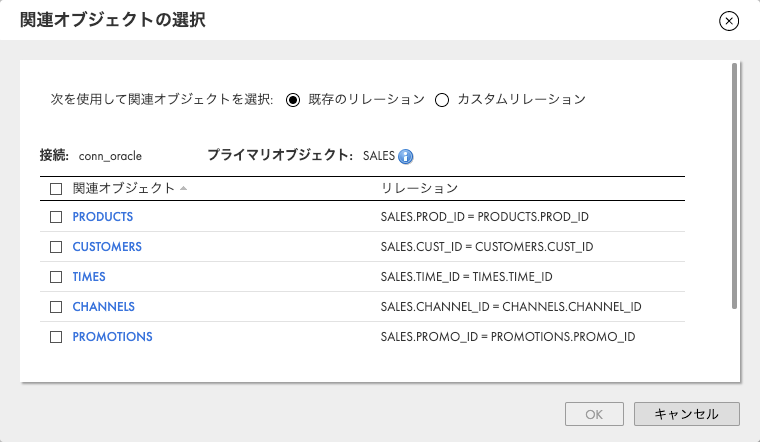Screen dimensions: 760x442
Task: Check the CHANNELS row checkbox
Action: tap(56, 307)
